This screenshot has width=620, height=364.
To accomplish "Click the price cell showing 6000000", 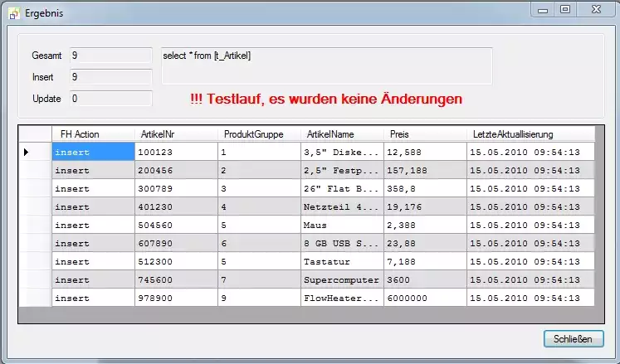I will [424, 298].
